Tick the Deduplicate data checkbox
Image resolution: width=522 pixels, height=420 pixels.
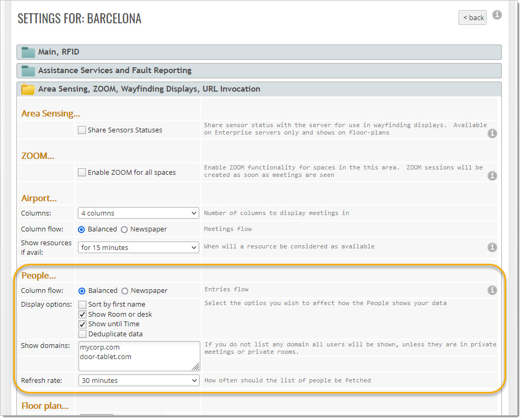(82, 334)
